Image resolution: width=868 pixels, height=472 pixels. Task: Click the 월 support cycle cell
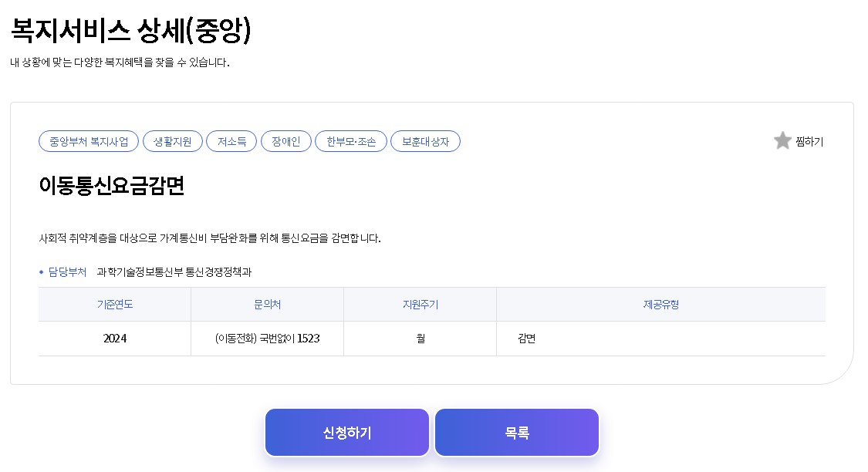click(420, 338)
